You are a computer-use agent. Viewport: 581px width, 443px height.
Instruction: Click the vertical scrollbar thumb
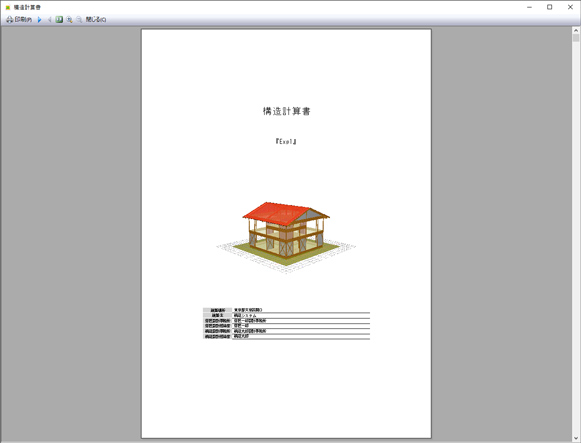[x=576, y=38]
